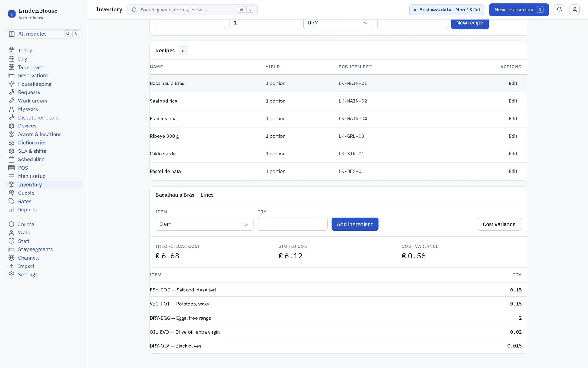Click the New reservation button
Image resolution: width=588 pixels, height=368 pixels.
pos(519,10)
